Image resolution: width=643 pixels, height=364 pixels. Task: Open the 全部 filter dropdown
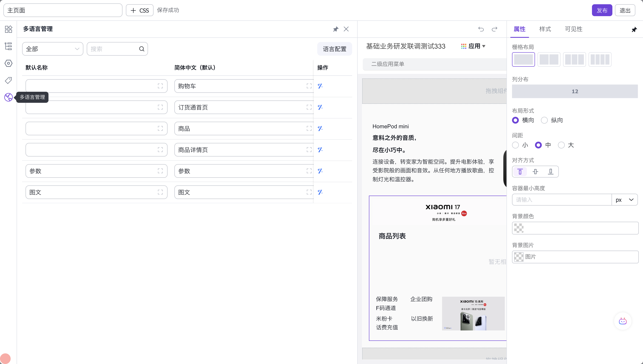pyautogui.click(x=53, y=49)
